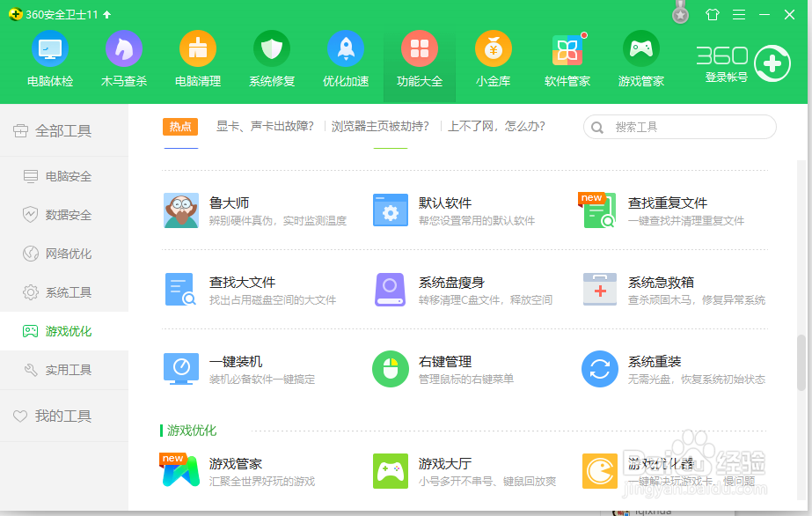Screen dimensions: 812x516
Task: Click hot topic 显卡、声卡出故障?
Action: coord(265,126)
